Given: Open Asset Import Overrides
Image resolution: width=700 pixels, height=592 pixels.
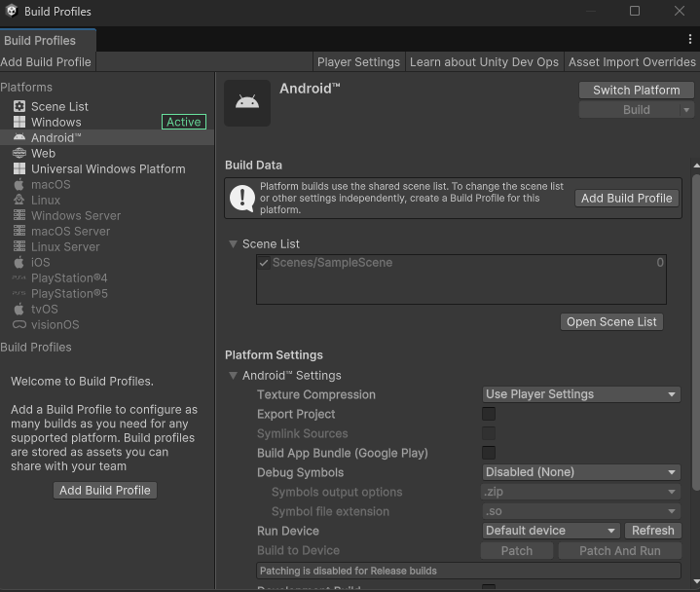Looking at the screenshot, I should (x=632, y=62).
